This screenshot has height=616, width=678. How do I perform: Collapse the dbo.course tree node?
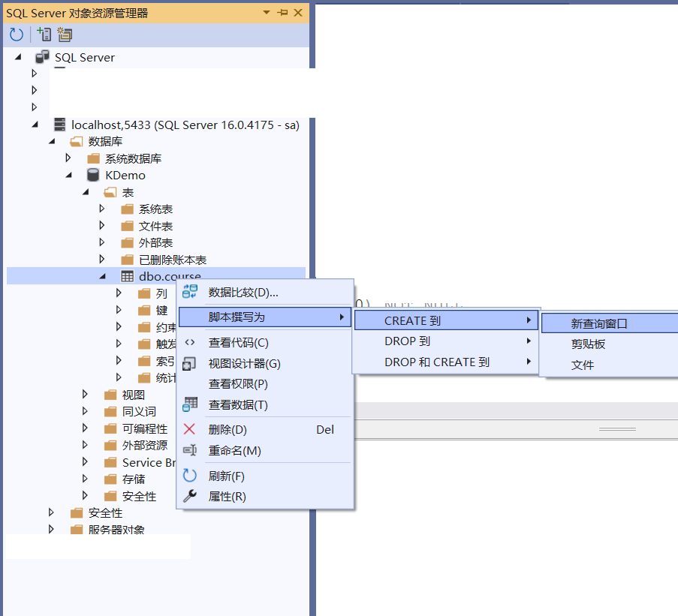[x=103, y=276]
